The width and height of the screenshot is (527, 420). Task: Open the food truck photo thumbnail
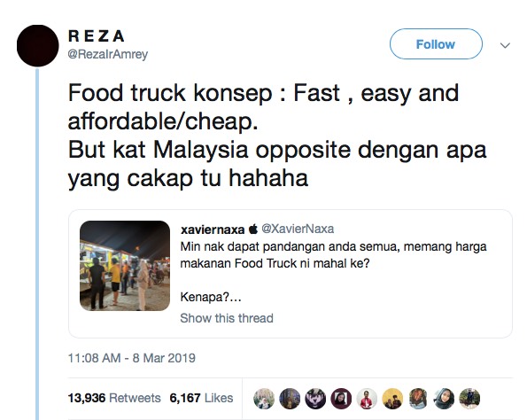125,266
